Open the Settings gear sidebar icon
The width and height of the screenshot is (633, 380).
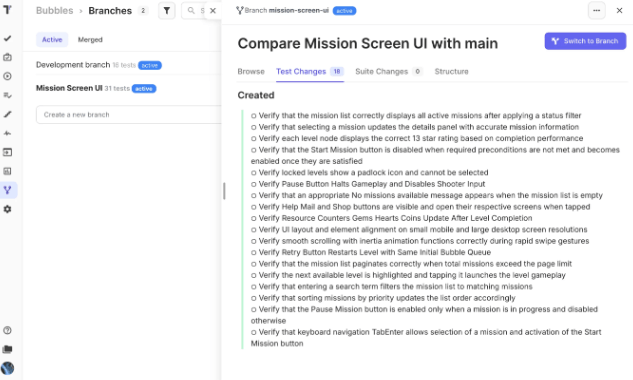click(x=7, y=209)
